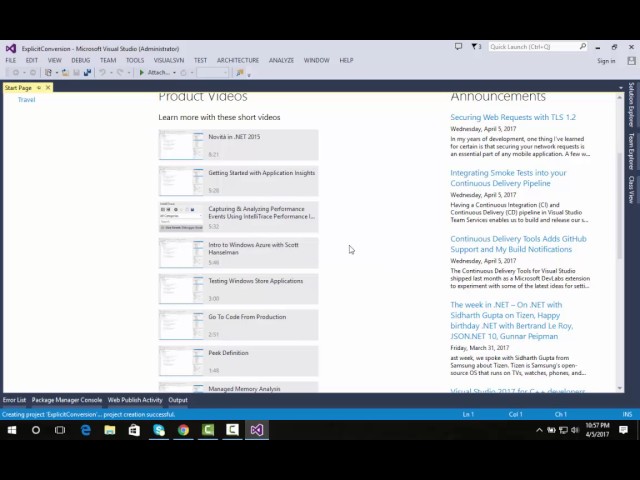Viewport: 640px width, 480px height.
Task: Open the Solution Explorer side tab
Action: (631, 104)
